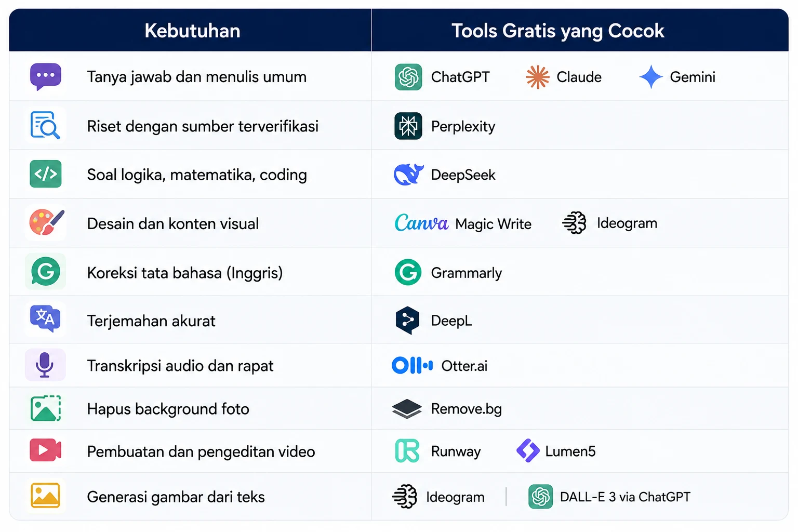Select text Tanya jawab dan menulis umum
This screenshot has height=532, width=798.
coord(197,77)
